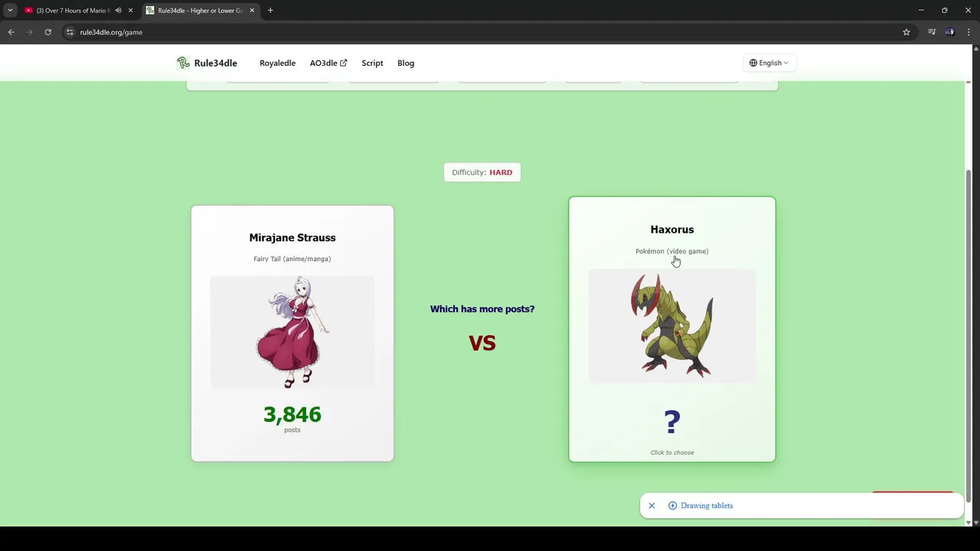Click the page vertical scrollbar thumb
Screen dimensions: 980x551
pos(969,337)
